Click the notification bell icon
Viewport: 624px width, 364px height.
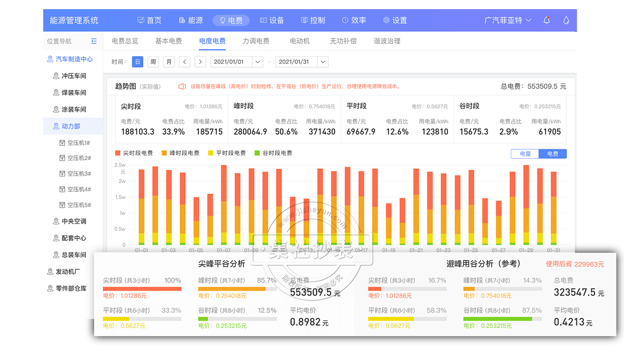pyautogui.click(x=547, y=20)
